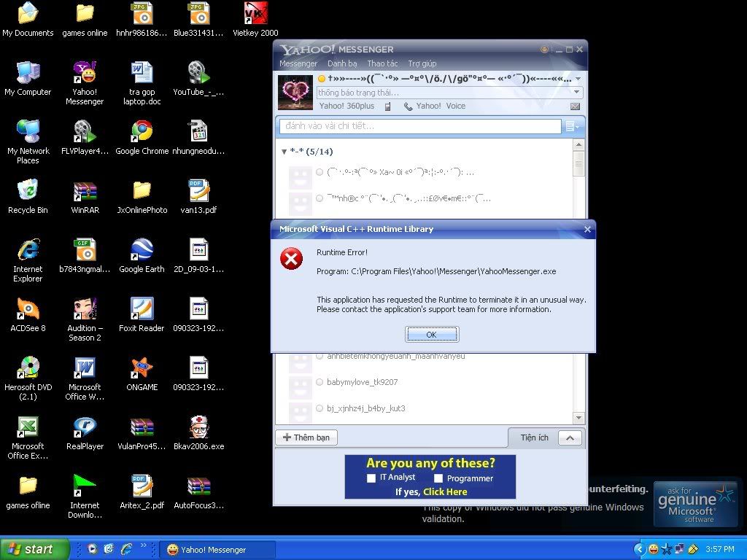Open the Danh bạ menu

tap(342, 63)
